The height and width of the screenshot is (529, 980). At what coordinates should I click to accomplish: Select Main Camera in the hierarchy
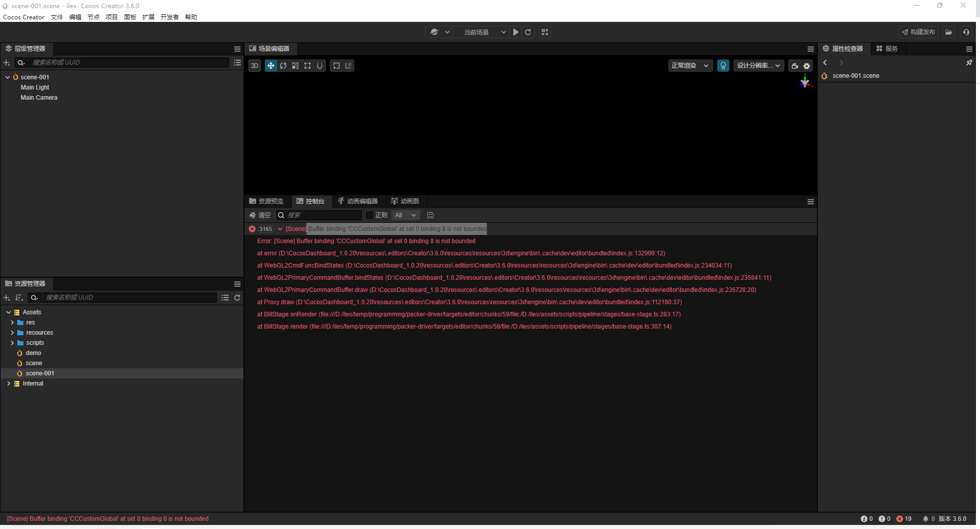coord(39,97)
